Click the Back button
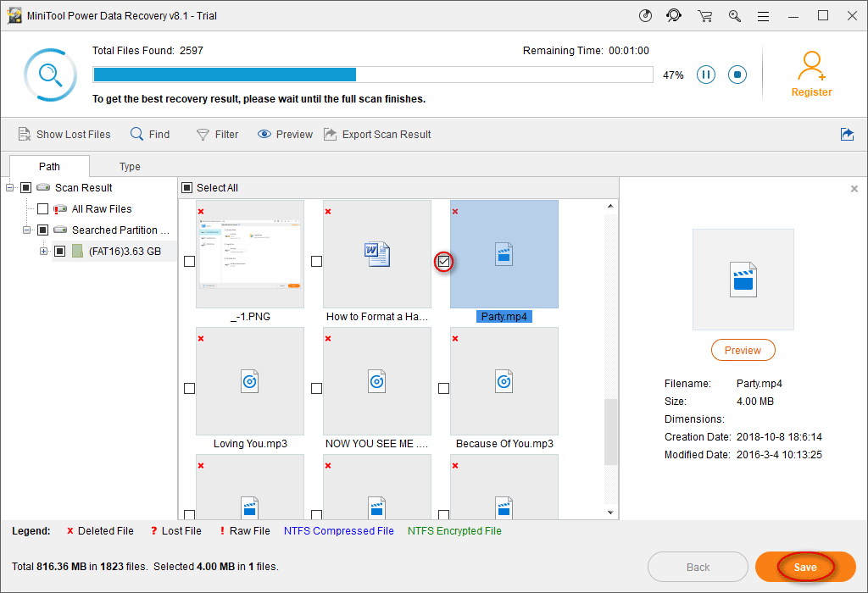 tap(698, 567)
